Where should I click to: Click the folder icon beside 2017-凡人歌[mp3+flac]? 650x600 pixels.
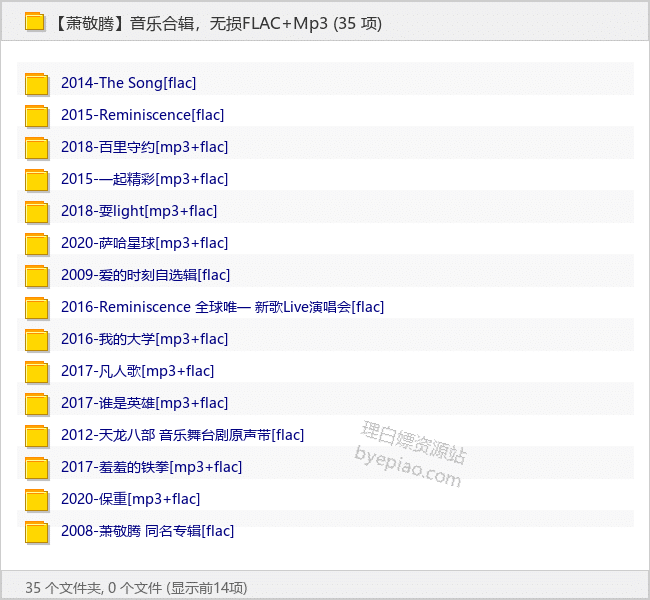37,372
